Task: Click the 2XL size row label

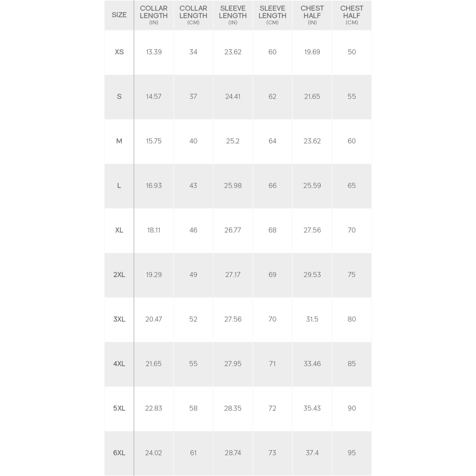Action: coord(119,274)
